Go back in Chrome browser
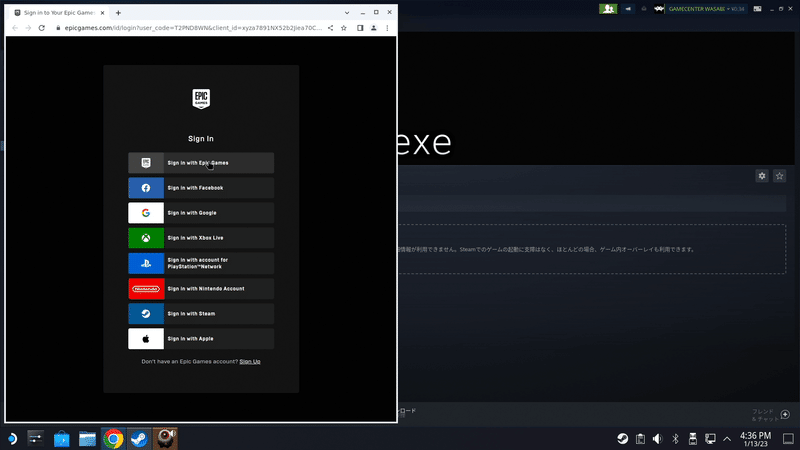 coord(15,28)
